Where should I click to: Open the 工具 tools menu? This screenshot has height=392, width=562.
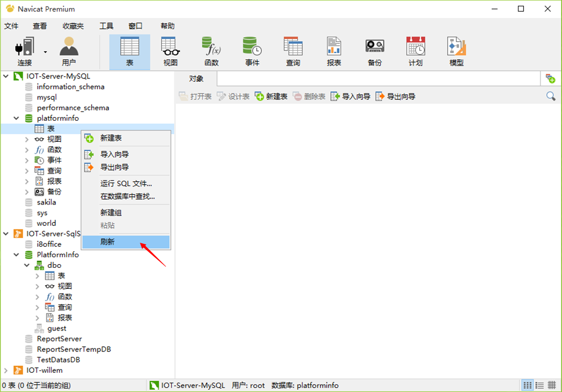[106, 26]
